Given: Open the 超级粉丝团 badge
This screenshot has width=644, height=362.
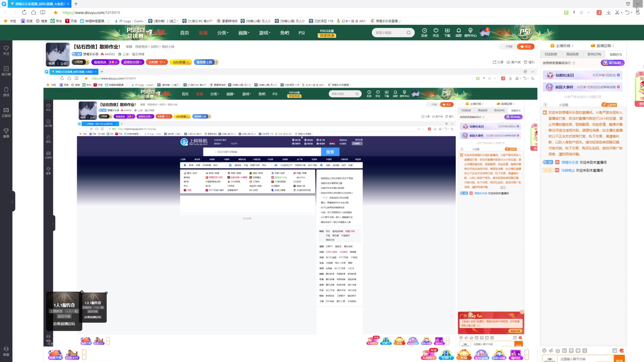Looking at the screenshot, I should pos(133,62).
